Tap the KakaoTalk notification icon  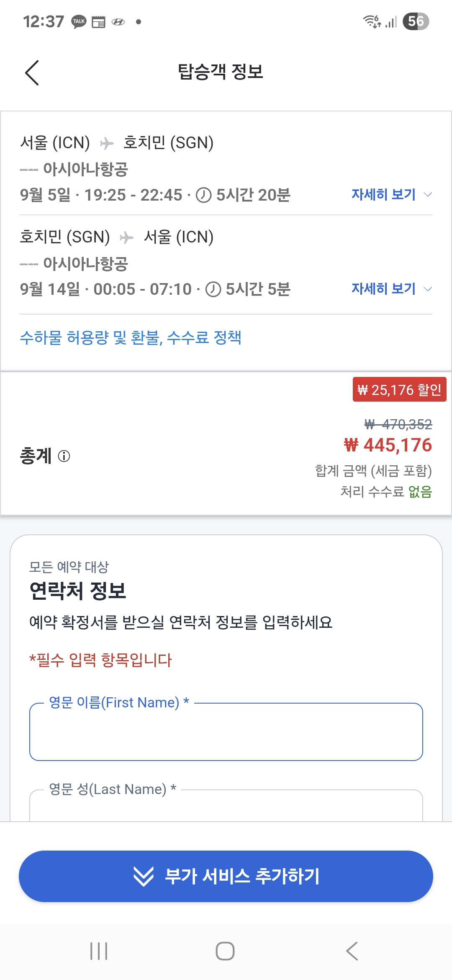[x=79, y=21]
